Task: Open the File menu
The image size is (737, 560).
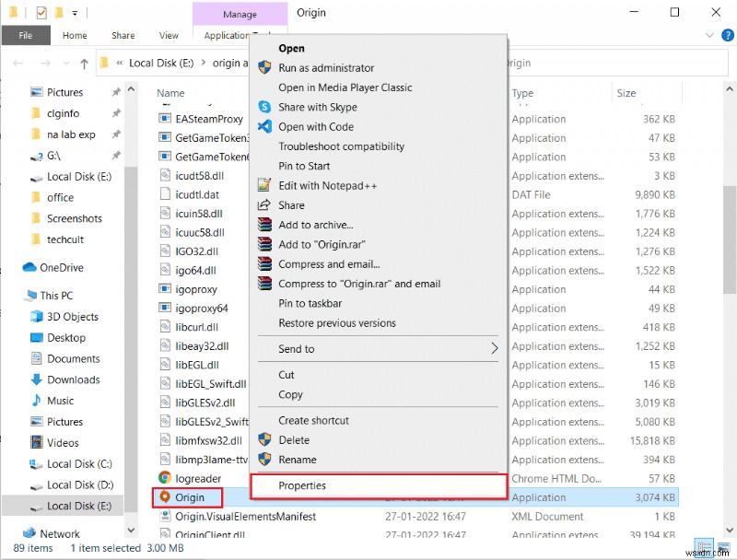Action: [x=26, y=34]
